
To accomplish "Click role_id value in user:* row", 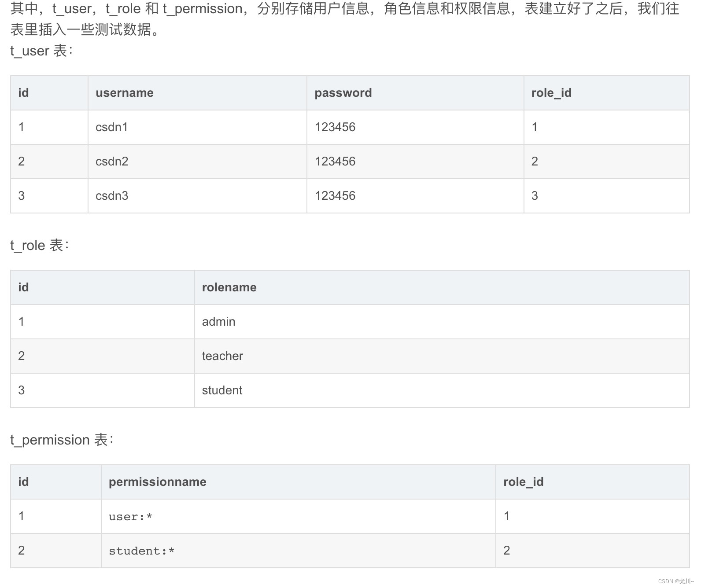I will pos(593,516).
